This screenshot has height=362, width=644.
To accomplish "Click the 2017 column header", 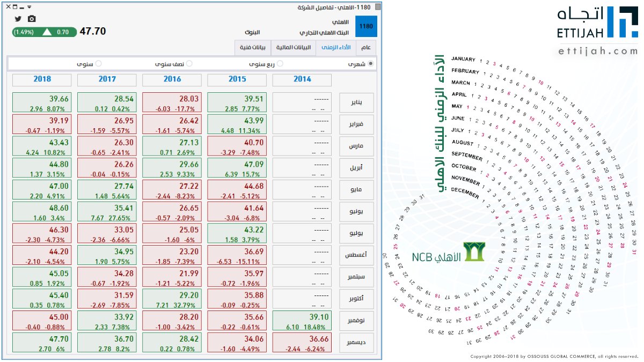I will [x=107, y=79].
